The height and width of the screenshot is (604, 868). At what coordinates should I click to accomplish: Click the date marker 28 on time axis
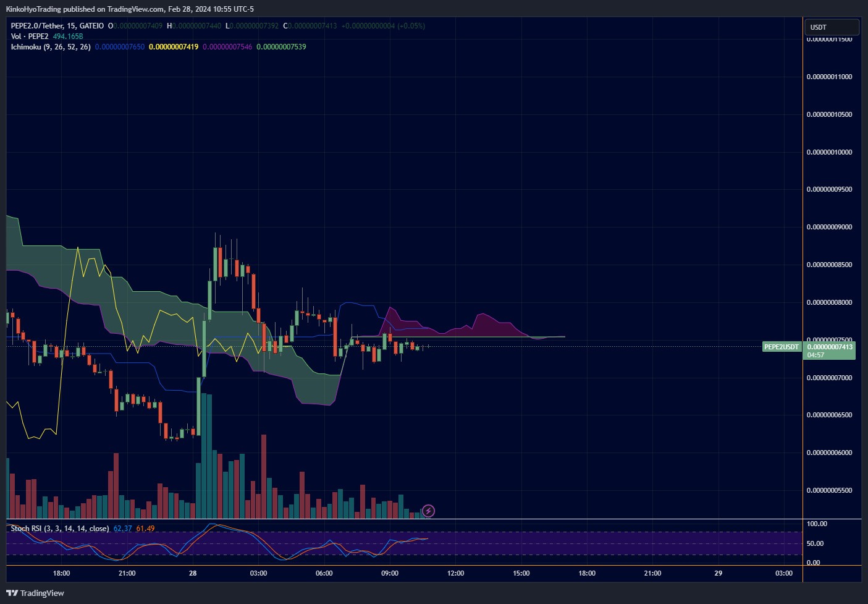(193, 573)
